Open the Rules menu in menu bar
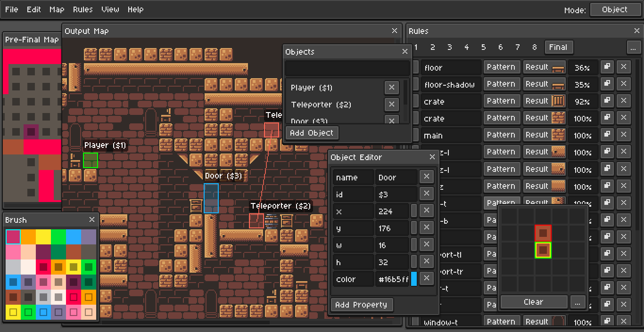The height and width of the screenshot is (332, 644). 83,9
